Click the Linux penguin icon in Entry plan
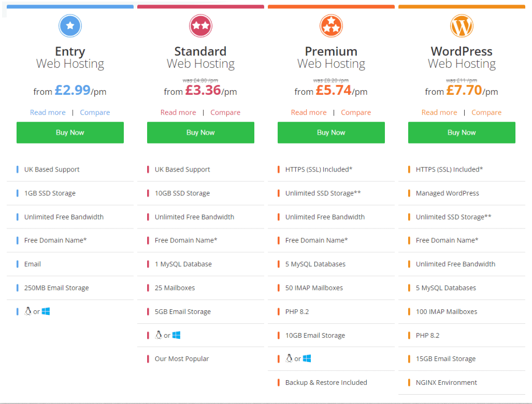Viewport: 532px width, 404px height. tap(28, 311)
